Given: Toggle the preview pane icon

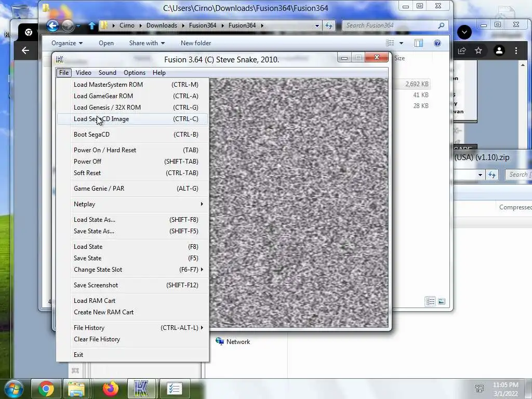Looking at the screenshot, I should 419,43.
